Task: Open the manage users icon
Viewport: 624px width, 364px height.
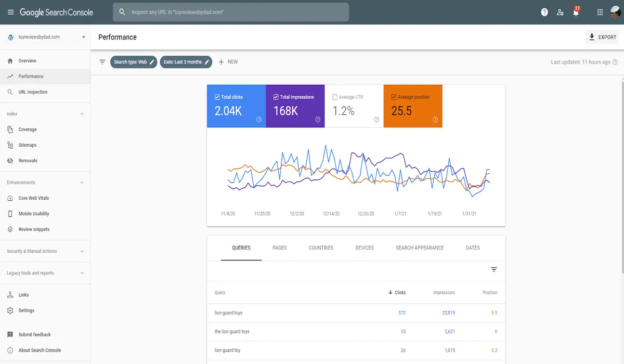Action: tap(560, 12)
